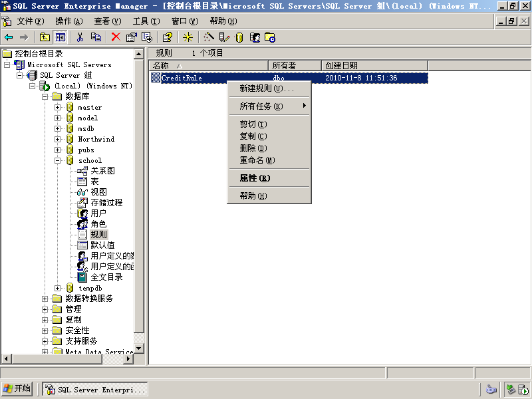Collapse the school database node

[57, 160]
